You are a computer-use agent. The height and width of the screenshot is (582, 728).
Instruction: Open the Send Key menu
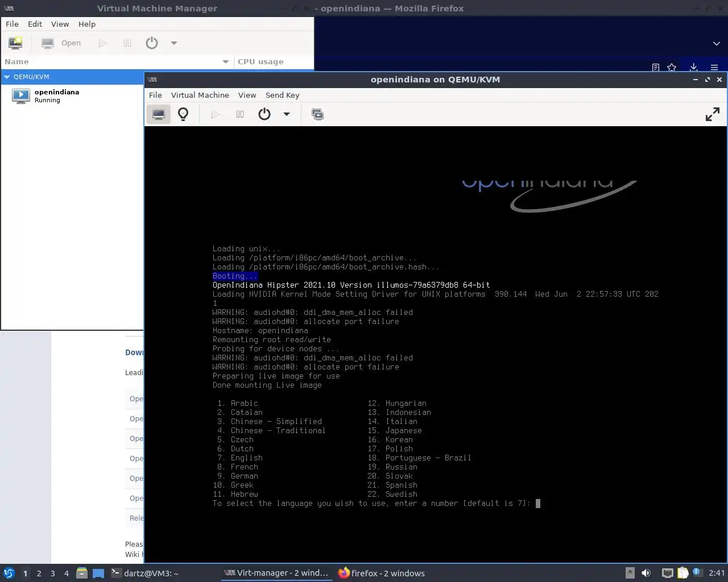point(282,95)
